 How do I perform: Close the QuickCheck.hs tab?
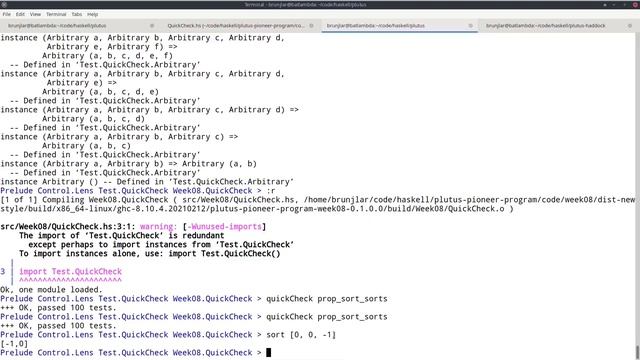(x=311, y=26)
